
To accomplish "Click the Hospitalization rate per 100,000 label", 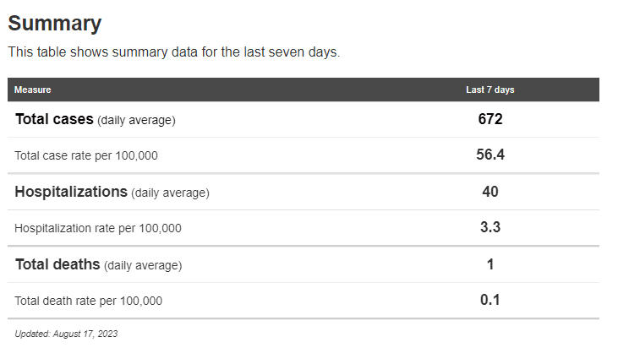I will point(98,228).
